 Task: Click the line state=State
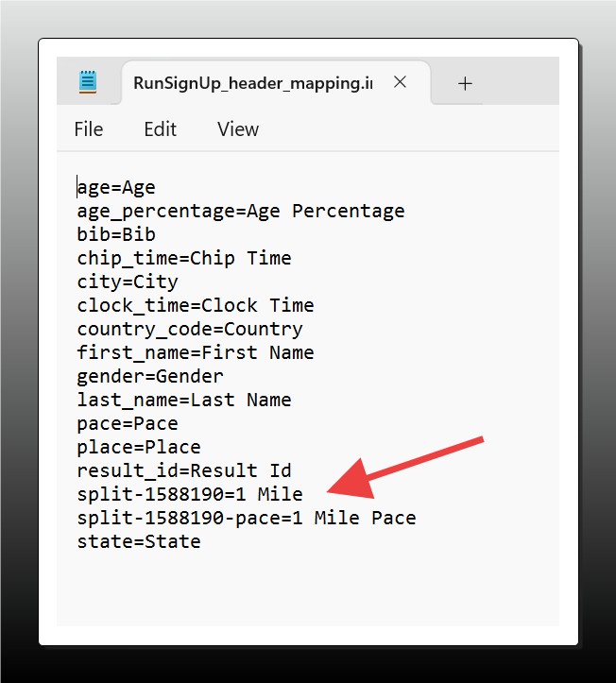pos(139,542)
